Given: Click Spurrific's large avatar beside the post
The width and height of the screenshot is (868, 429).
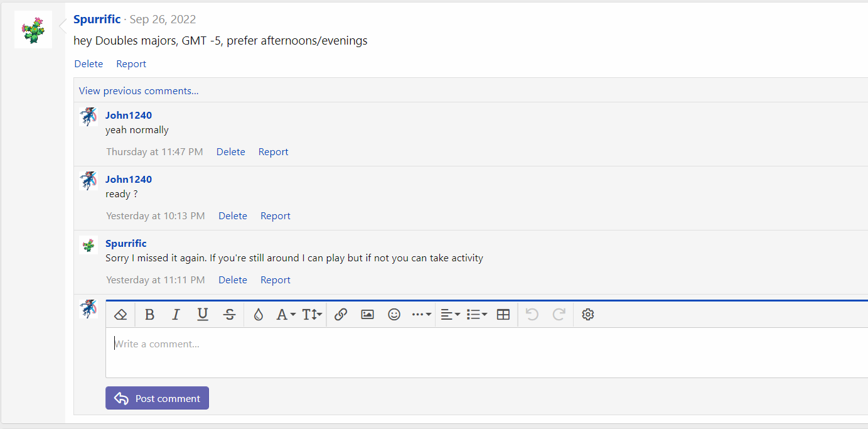Looking at the screenshot, I should click(x=33, y=30).
